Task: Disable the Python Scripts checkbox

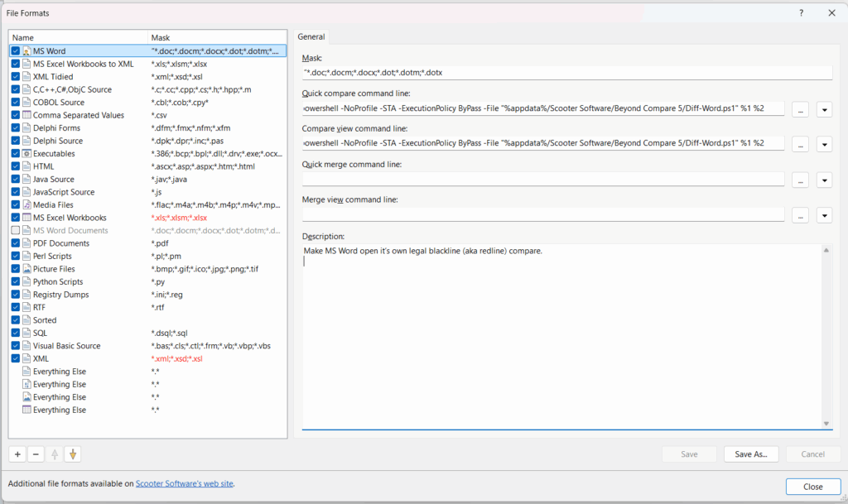Action: click(16, 281)
